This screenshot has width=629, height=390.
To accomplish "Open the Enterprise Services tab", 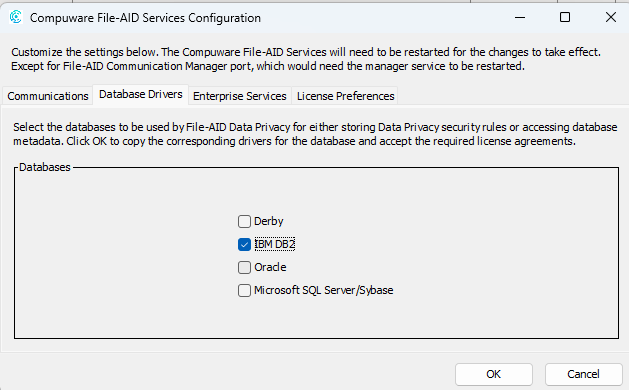I will click(239, 96).
